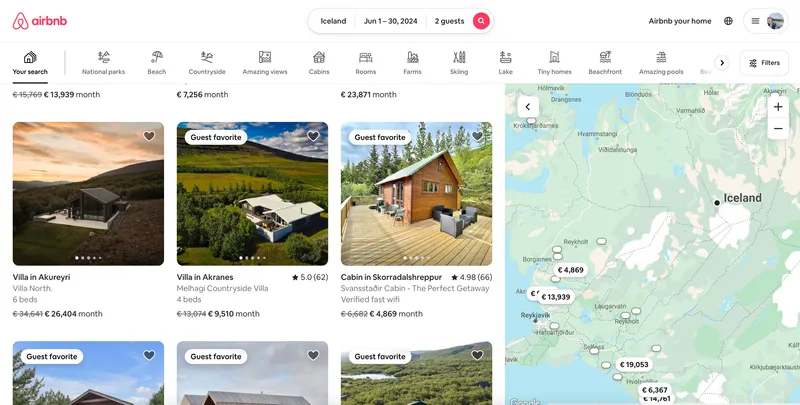Open the Filters button
800x405 pixels.
(x=764, y=63)
